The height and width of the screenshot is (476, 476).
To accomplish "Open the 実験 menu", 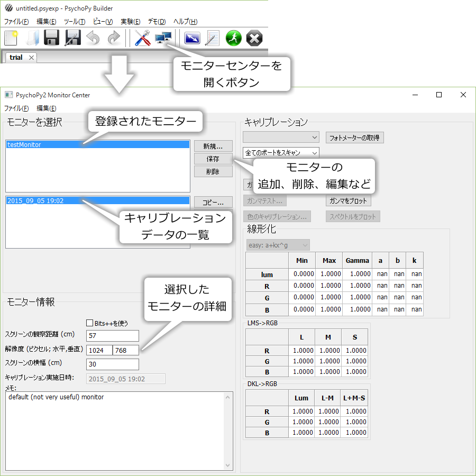I will (x=131, y=22).
